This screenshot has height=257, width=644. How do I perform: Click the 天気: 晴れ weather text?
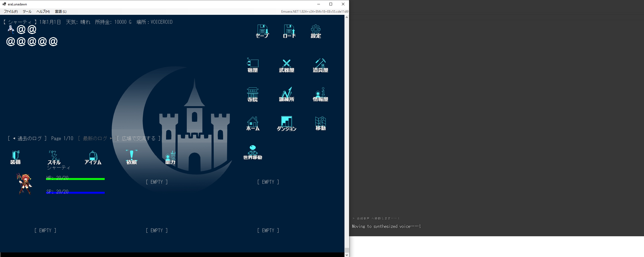[78, 22]
